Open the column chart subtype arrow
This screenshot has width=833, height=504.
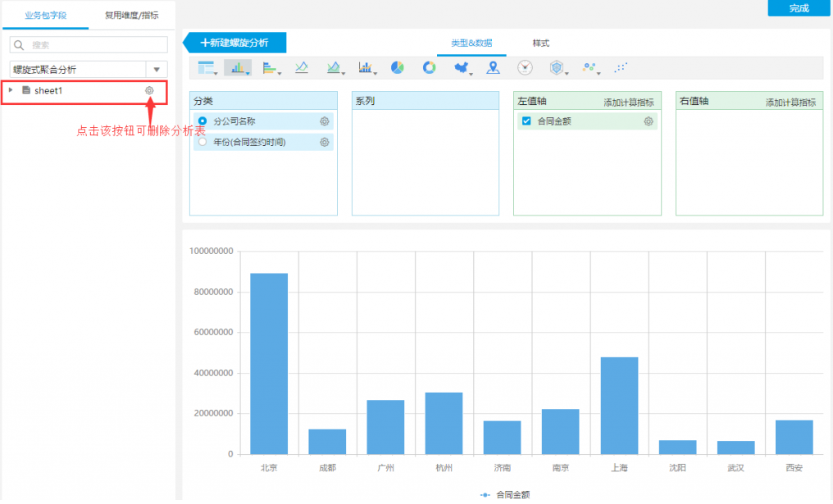coord(248,73)
